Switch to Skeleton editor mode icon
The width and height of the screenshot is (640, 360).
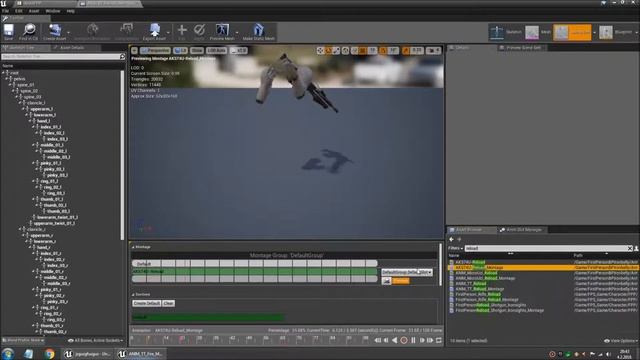click(x=497, y=32)
